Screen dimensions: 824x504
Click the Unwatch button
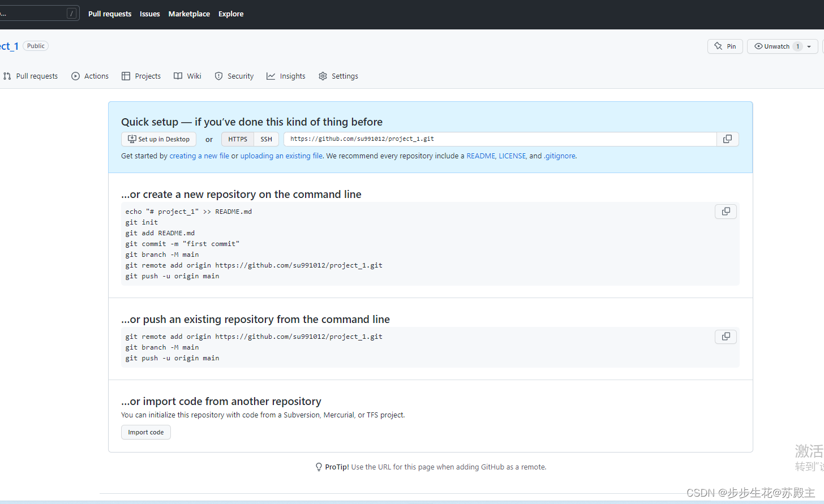coord(772,46)
